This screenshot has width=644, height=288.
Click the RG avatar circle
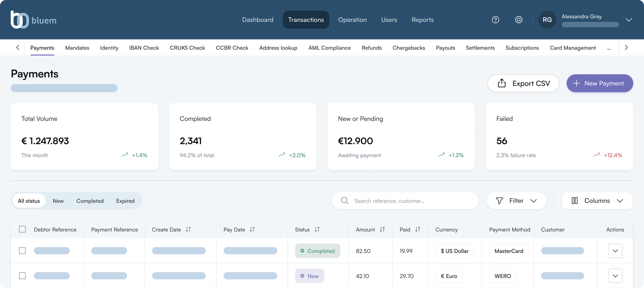click(547, 20)
